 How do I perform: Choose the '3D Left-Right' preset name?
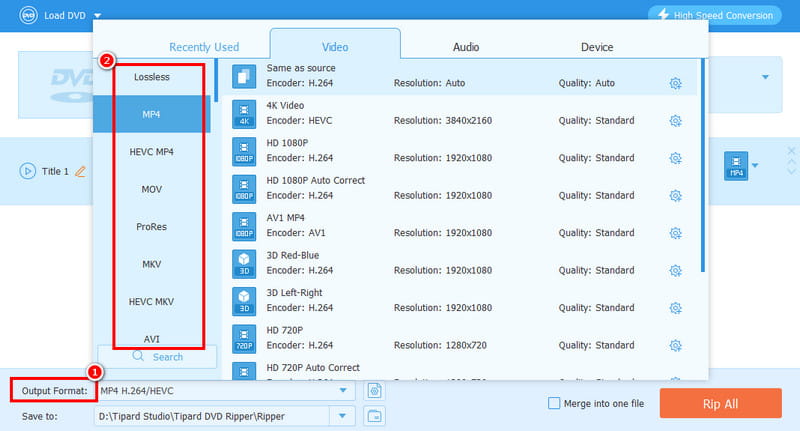tap(294, 293)
